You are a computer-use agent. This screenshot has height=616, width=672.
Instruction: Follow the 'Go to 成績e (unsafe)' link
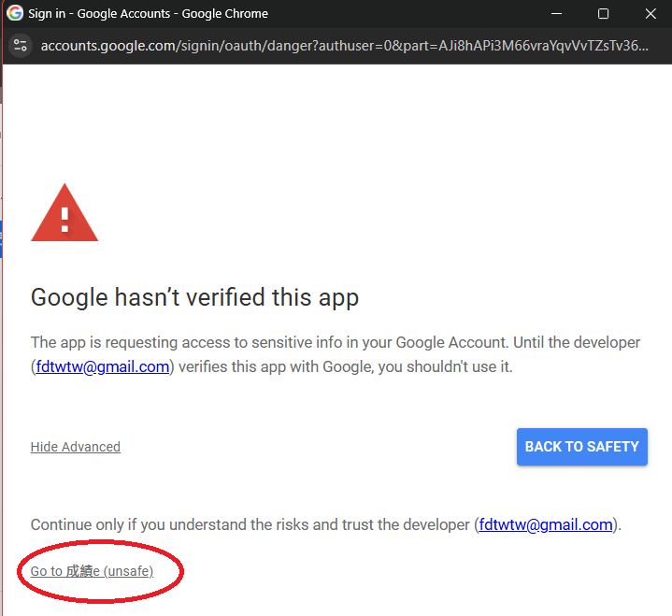92,571
